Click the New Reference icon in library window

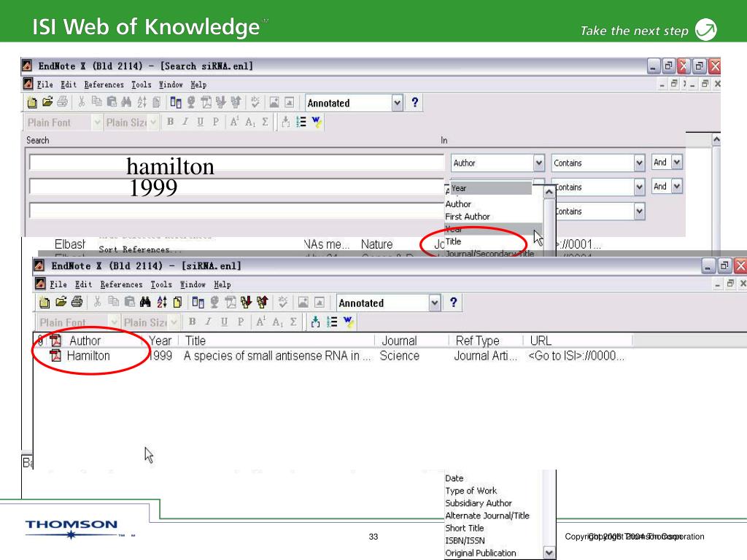tap(178, 303)
